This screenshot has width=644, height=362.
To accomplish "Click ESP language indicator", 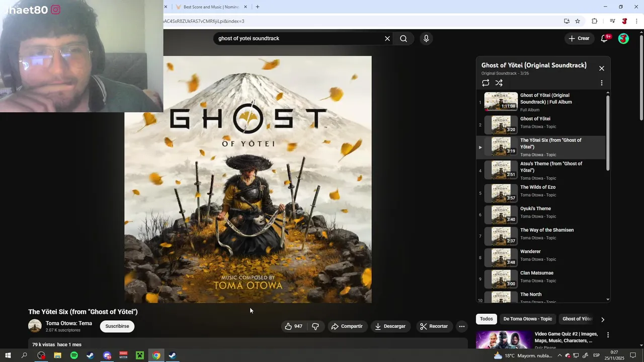I will tap(597, 355).
